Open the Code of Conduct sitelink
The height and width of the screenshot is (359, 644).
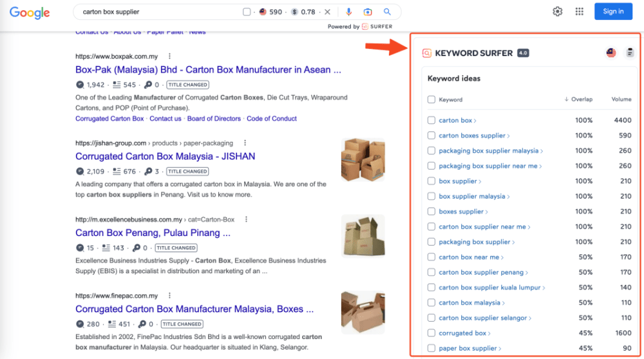click(x=272, y=119)
